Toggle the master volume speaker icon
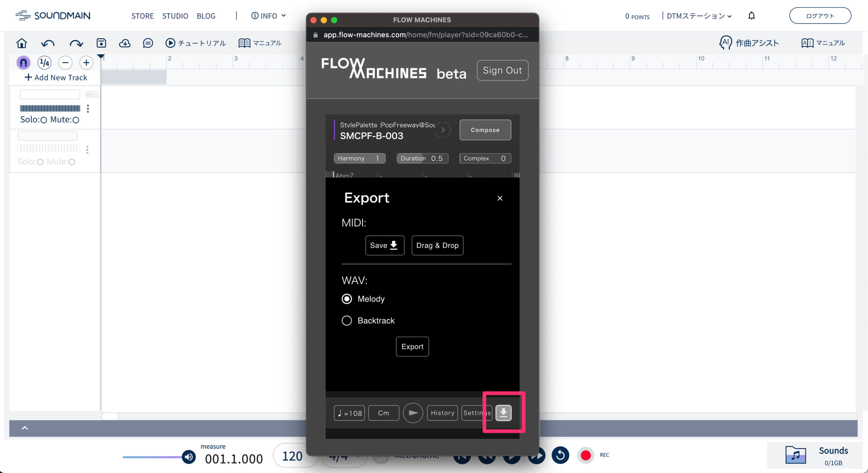Screen dimensions: 868x473 click(x=189, y=457)
